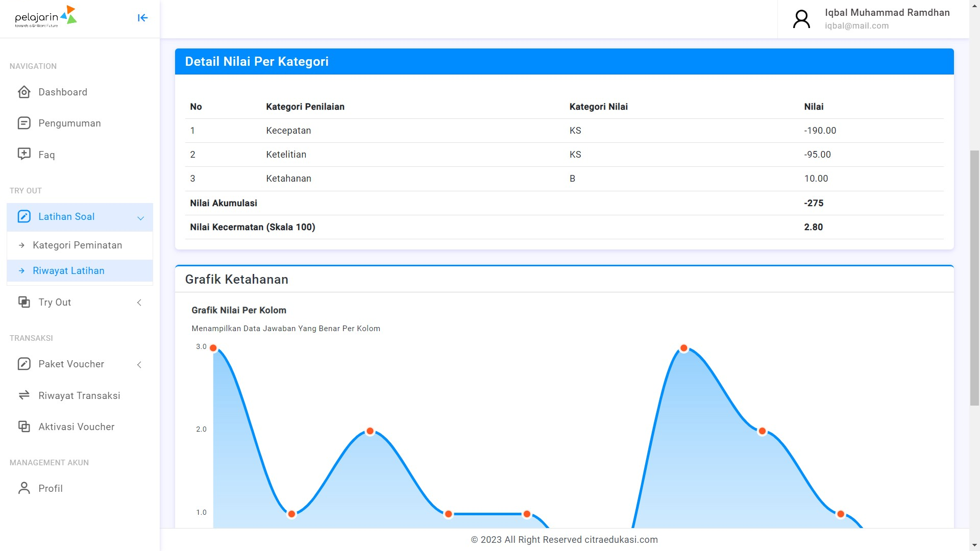Click the first 3.0 data point on the chart
This screenshot has height=551, width=980.
pyautogui.click(x=213, y=348)
